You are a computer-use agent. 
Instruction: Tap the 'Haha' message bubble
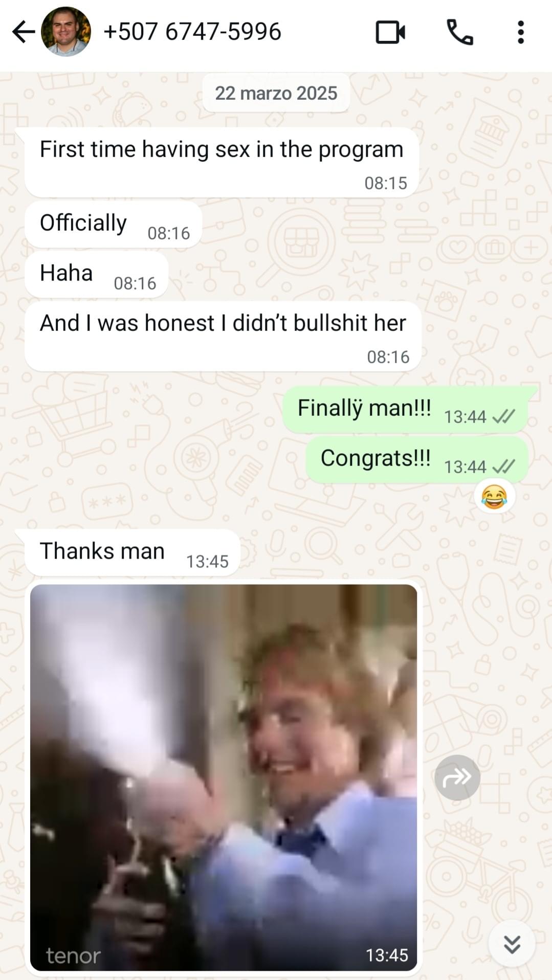coord(96,274)
